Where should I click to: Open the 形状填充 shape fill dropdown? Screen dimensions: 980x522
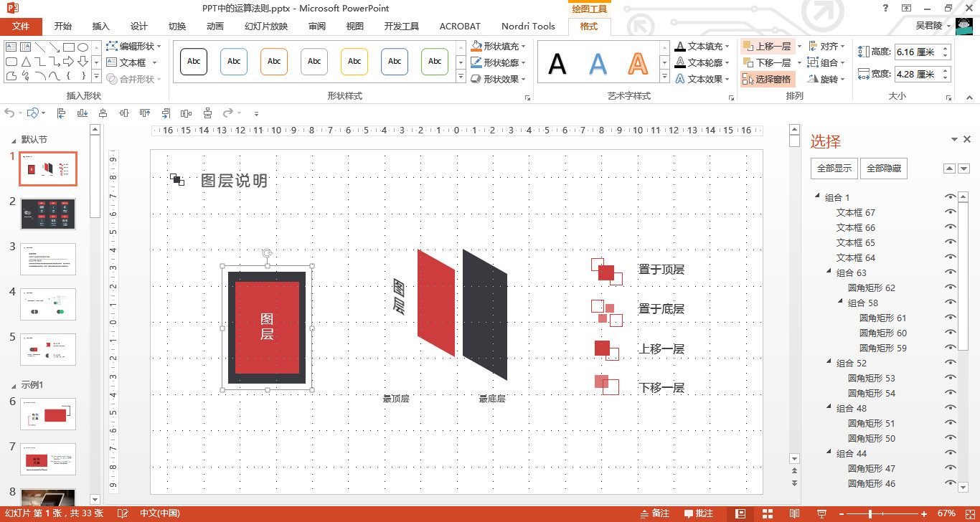(524, 47)
